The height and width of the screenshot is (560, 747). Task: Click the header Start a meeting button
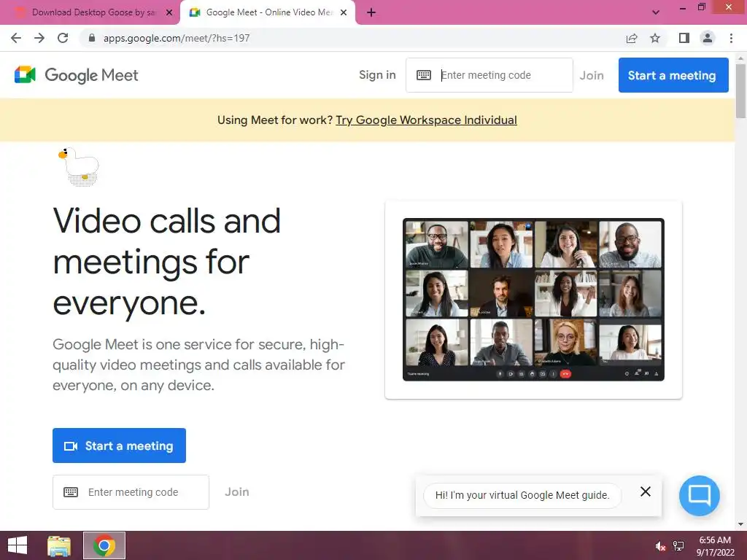[673, 75]
